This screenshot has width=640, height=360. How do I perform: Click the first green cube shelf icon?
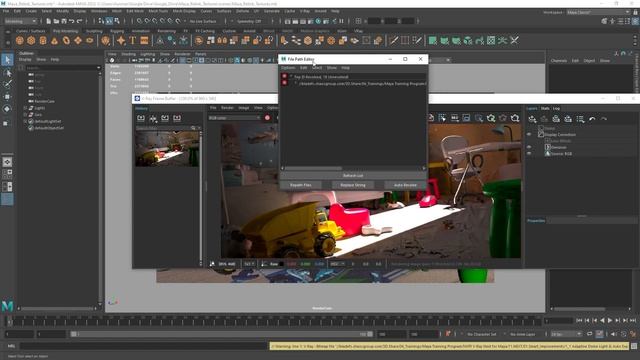pyautogui.click(x=432, y=40)
